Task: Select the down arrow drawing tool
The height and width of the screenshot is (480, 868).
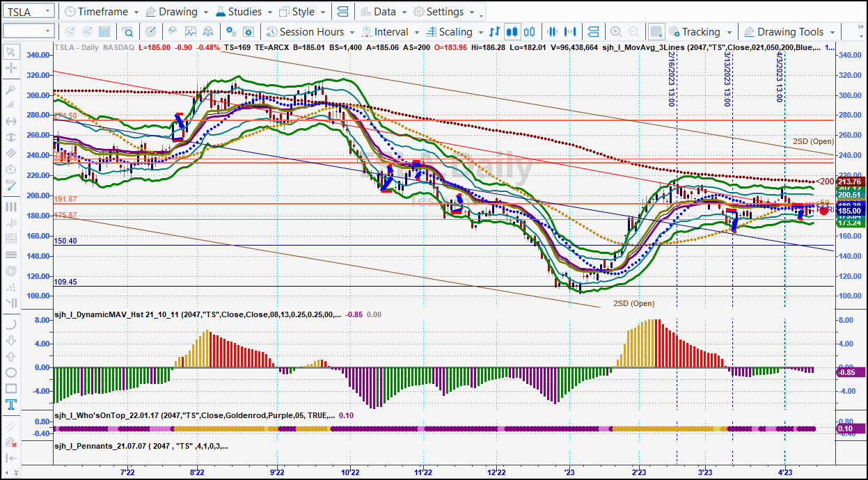Action: point(10,340)
